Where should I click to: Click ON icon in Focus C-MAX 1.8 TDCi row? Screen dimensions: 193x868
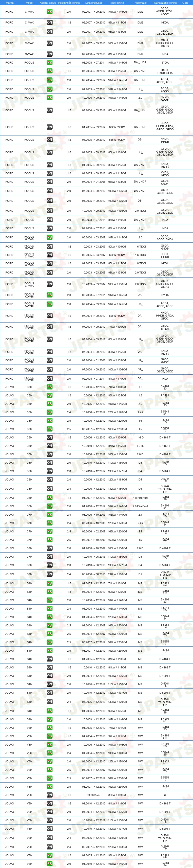49,264
